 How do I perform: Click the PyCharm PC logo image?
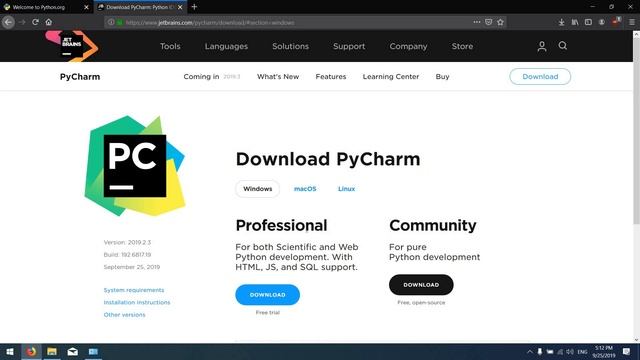pyautogui.click(x=135, y=166)
